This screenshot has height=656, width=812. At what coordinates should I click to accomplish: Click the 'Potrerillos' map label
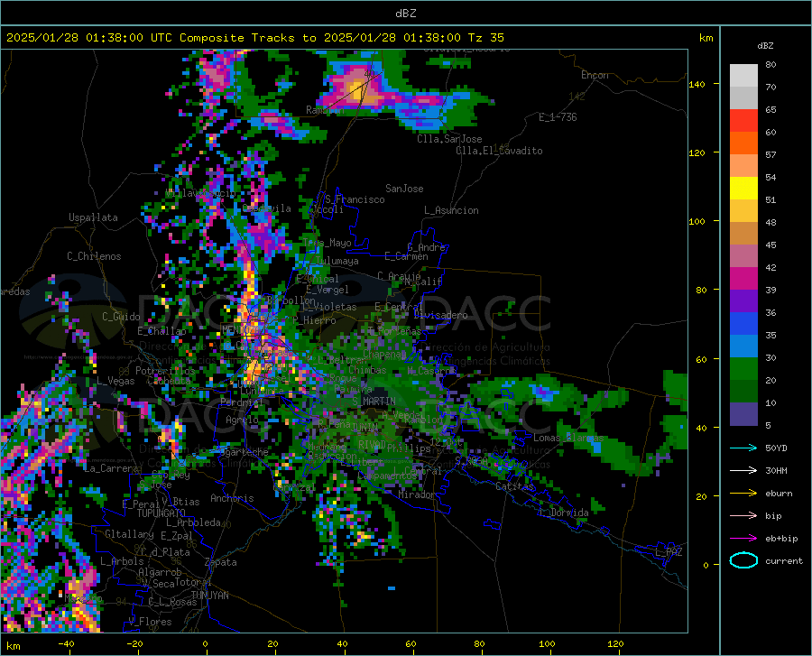(165, 371)
